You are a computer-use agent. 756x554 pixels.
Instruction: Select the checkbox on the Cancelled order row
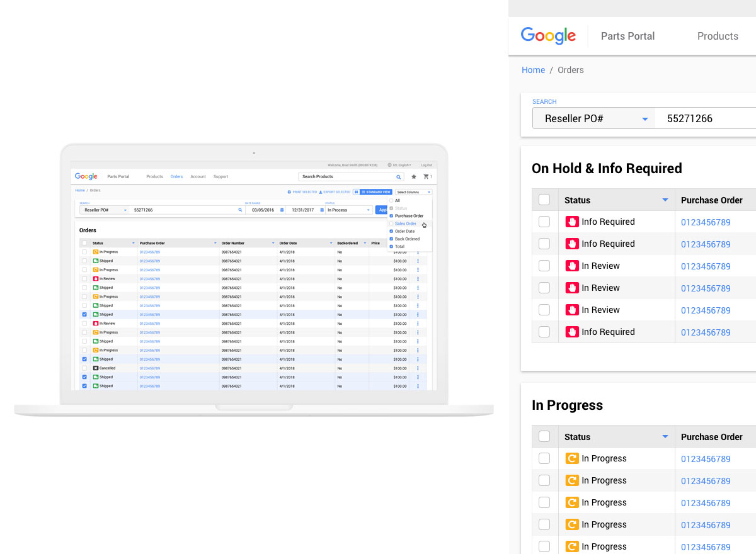84,368
